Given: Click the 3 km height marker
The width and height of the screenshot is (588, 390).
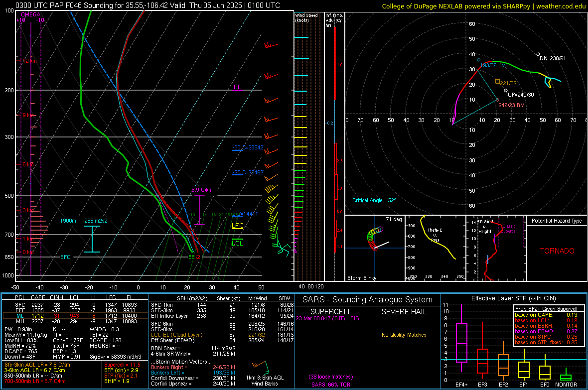Looking at the screenshot, I should click(x=29, y=210).
